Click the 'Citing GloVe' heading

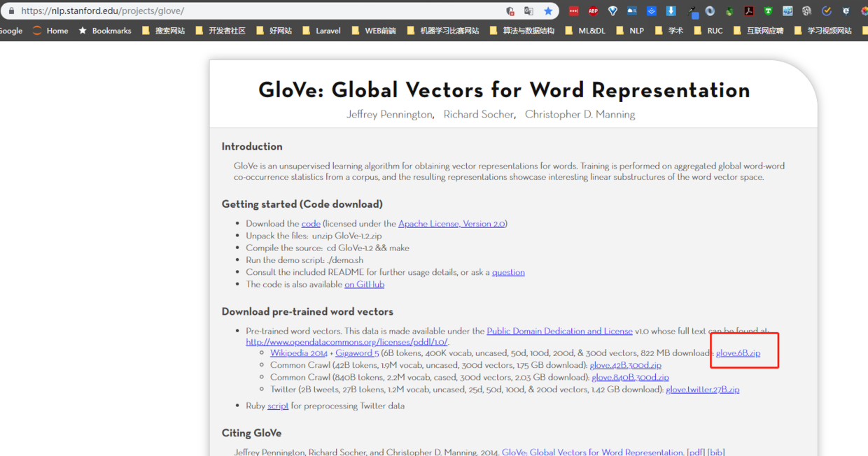click(251, 433)
